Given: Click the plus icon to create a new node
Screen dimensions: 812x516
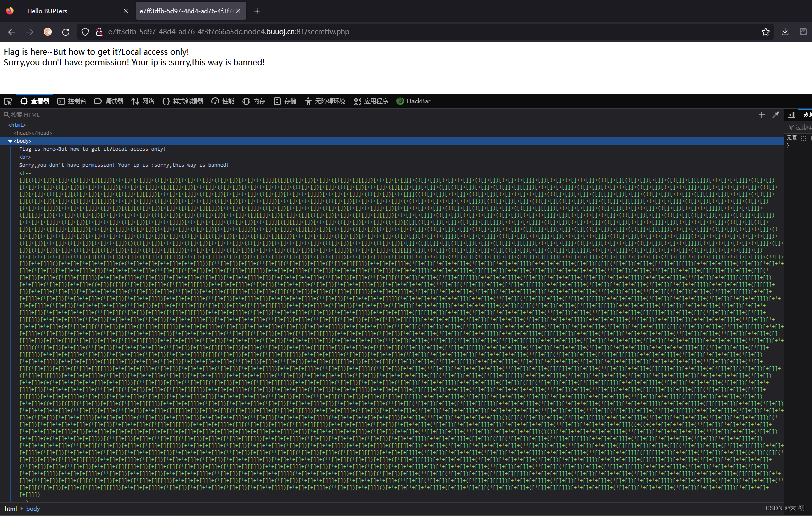Looking at the screenshot, I should click(762, 115).
